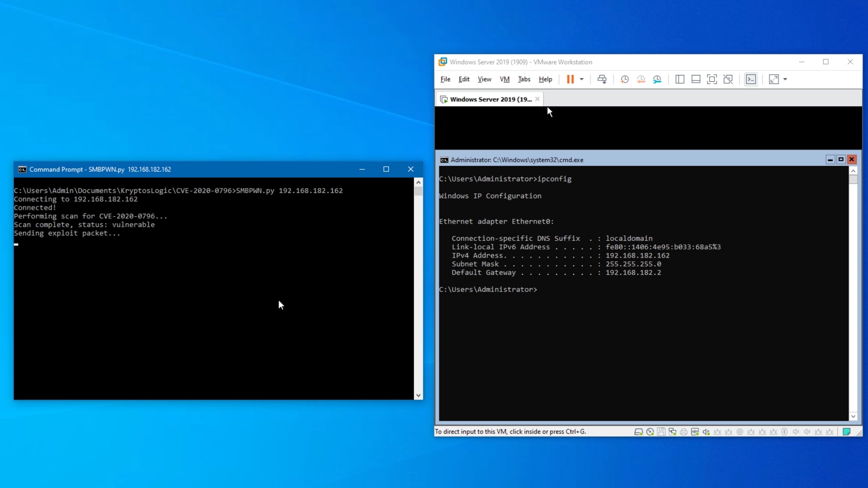Open the Edit menu in VMware
Viewport: 868px width, 488px height.
coord(464,79)
